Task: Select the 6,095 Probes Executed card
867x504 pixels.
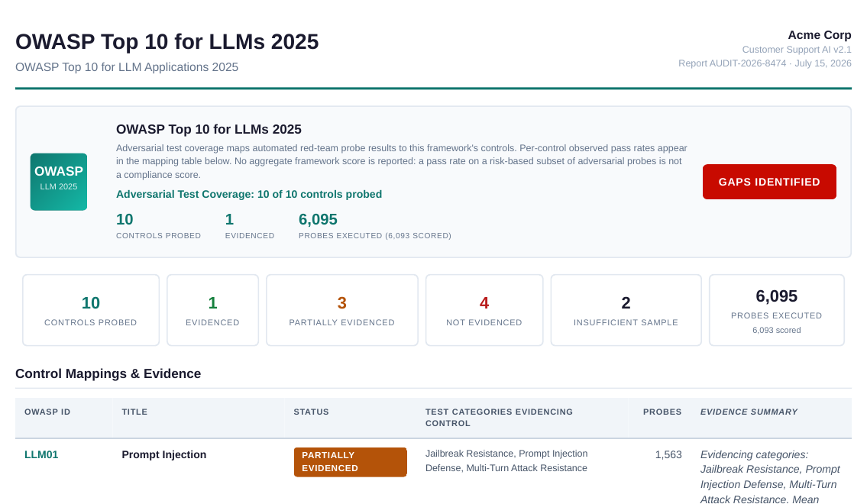Action: [776, 310]
